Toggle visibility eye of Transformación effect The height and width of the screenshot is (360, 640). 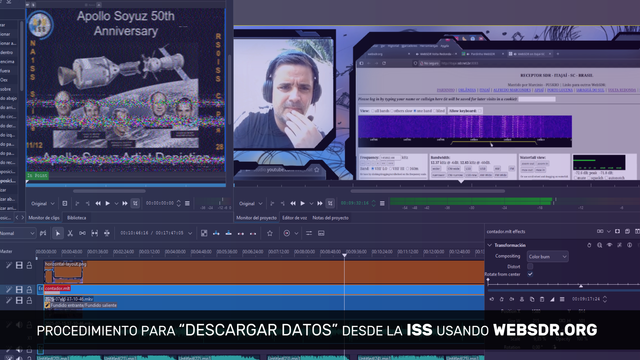point(609,245)
